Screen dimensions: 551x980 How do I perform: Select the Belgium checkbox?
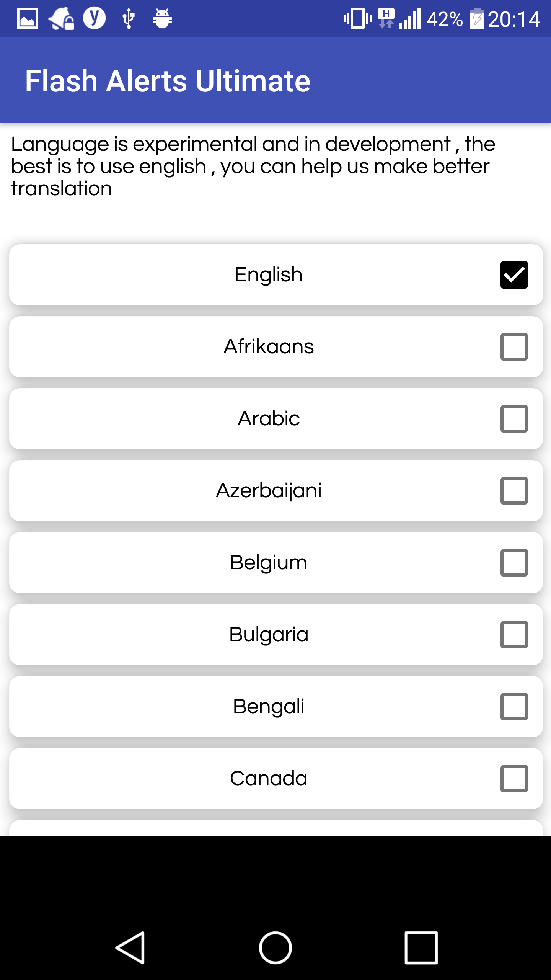tap(514, 563)
